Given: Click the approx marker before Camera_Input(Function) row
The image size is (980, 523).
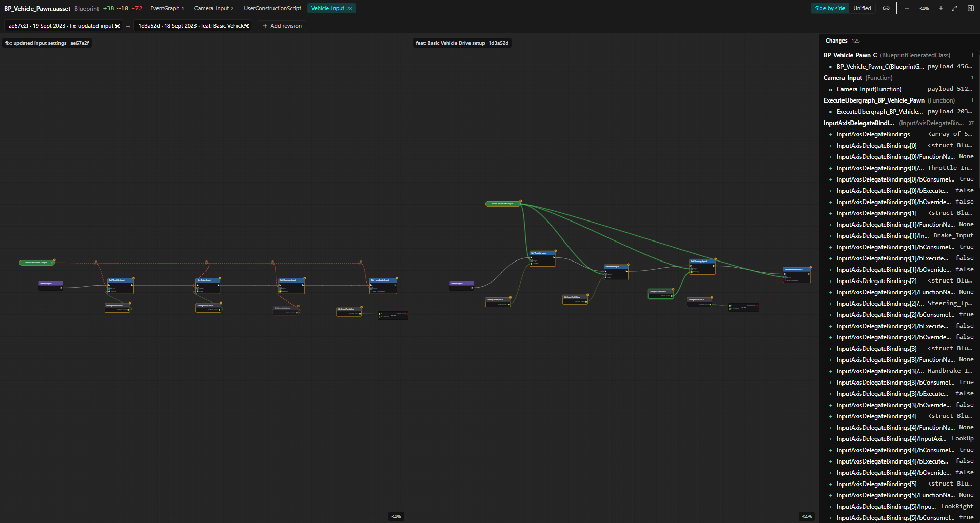Looking at the screenshot, I should click(830, 89).
